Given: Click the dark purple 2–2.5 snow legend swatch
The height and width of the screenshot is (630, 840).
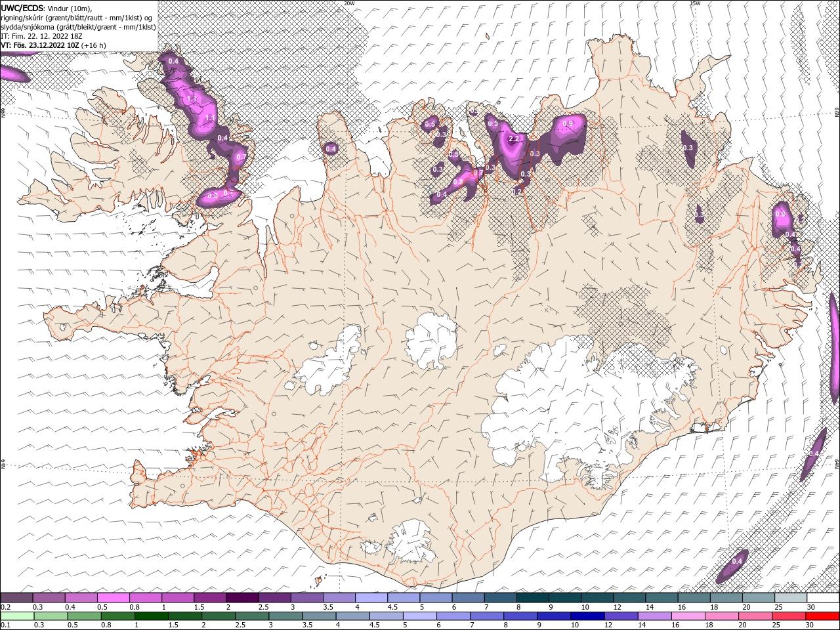Looking at the screenshot, I should 242,598.
